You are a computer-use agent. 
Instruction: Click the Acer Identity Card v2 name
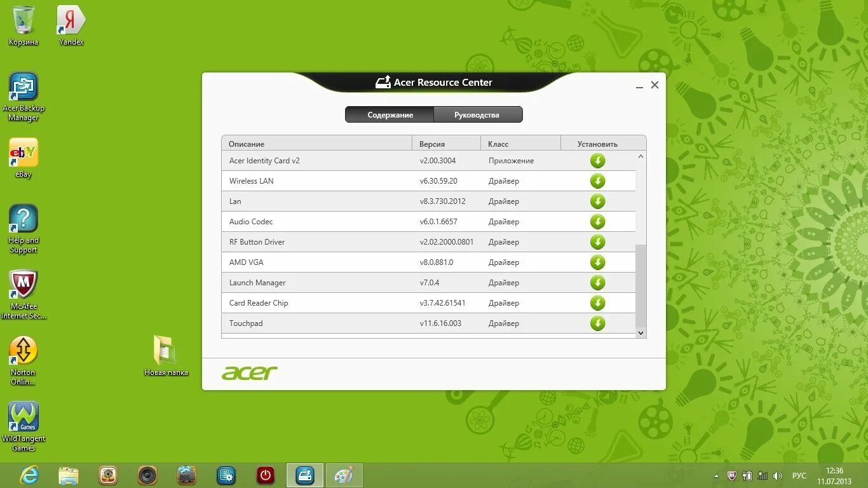264,161
